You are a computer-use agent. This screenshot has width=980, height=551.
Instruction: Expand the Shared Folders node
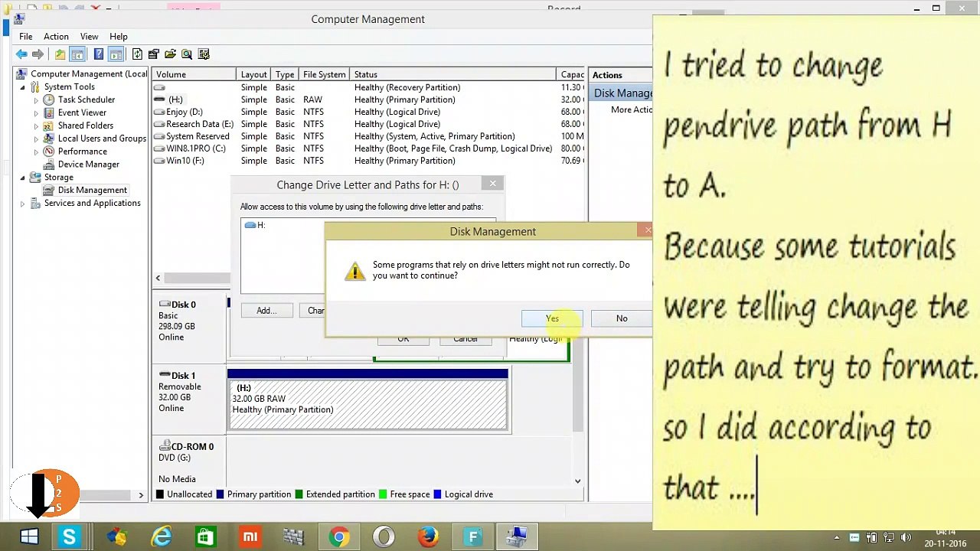[36, 126]
